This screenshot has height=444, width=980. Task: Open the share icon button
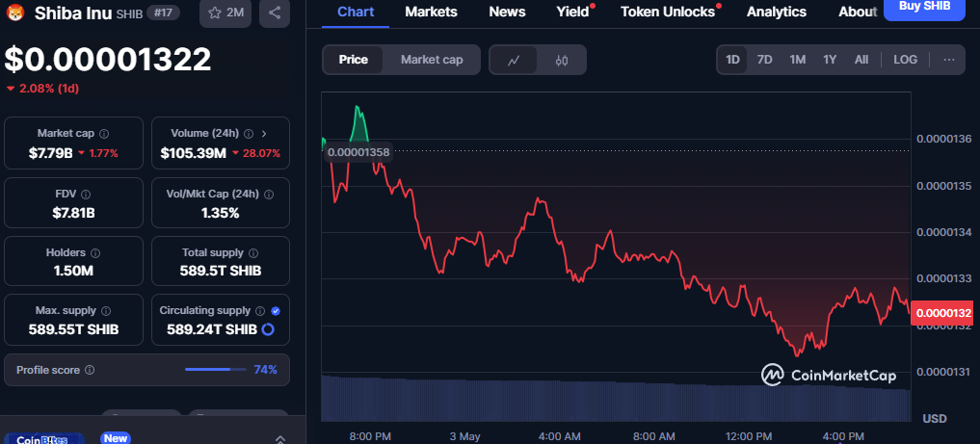tap(275, 13)
